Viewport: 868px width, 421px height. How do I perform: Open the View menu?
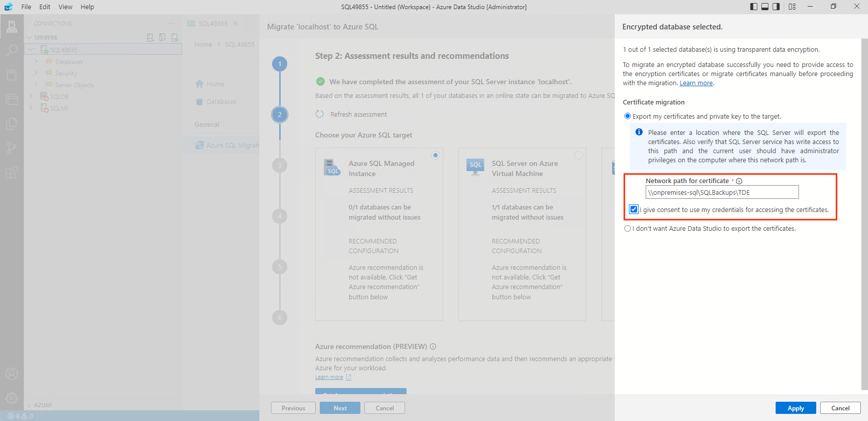pos(65,7)
